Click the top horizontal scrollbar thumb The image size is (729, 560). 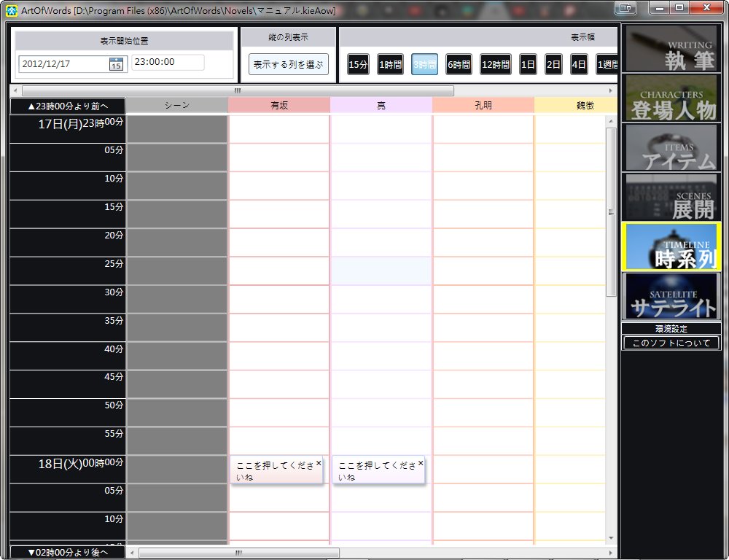238,90
